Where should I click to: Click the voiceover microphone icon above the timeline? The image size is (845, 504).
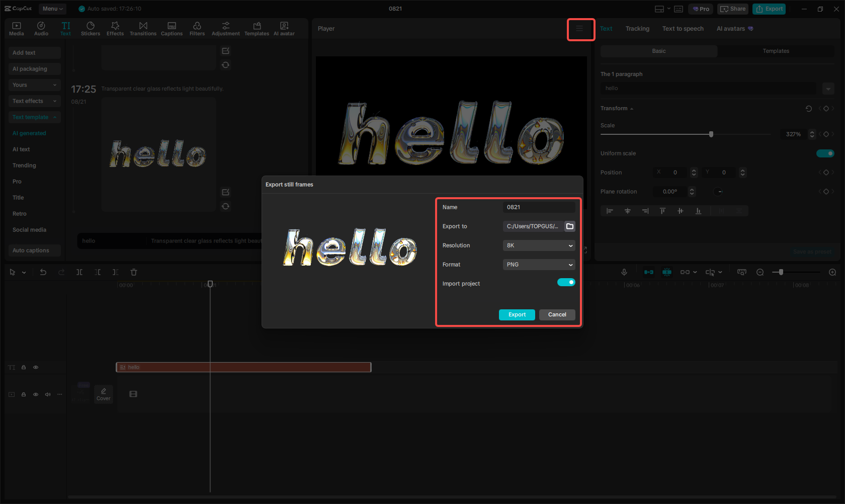[x=624, y=272]
